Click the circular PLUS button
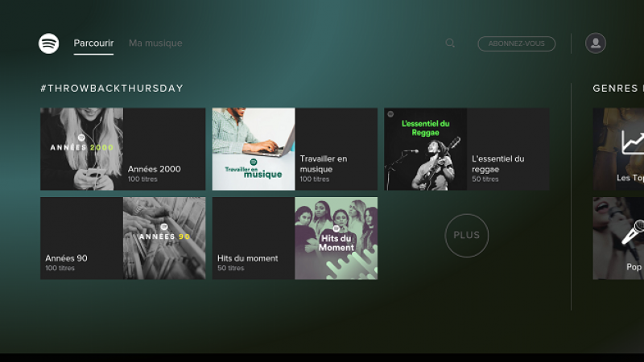Viewport: 644px width, 362px height. [x=466, y=235]
